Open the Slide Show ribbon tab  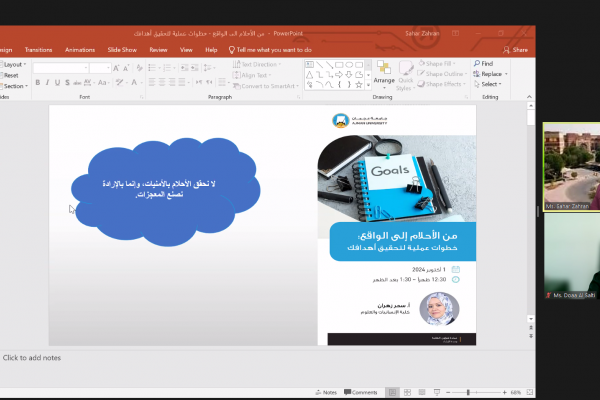122,48
